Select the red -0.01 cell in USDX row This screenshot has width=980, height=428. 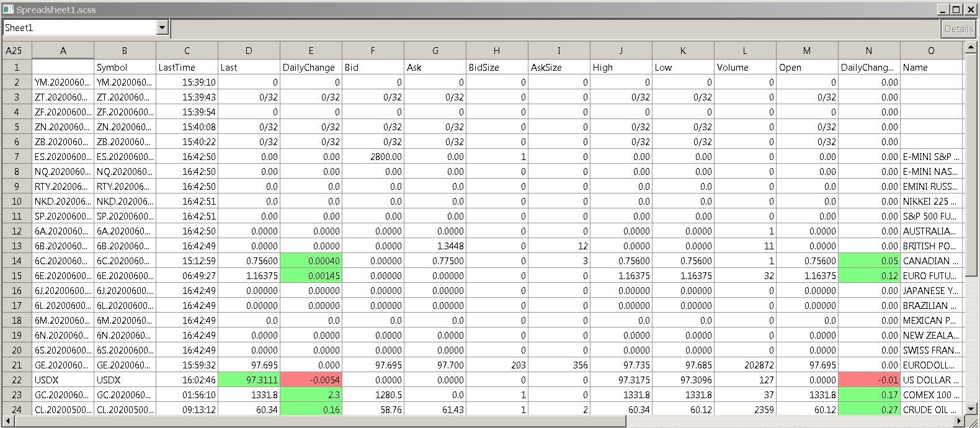point(869,380)
